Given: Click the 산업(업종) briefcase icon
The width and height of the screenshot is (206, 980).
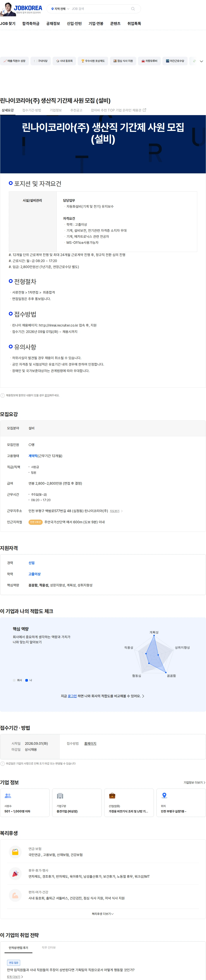Looking at the screenshot, I should click(112, 795).
